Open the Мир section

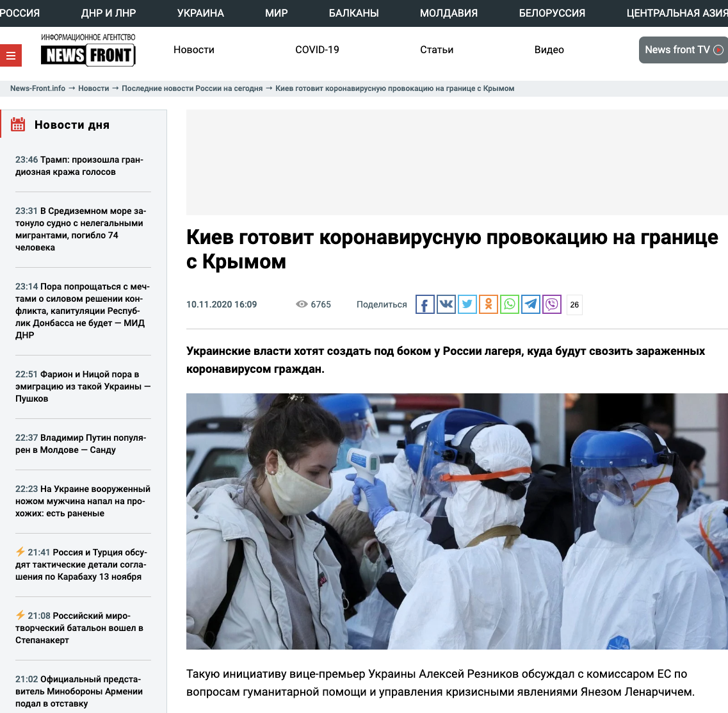(x=276, y=13)
